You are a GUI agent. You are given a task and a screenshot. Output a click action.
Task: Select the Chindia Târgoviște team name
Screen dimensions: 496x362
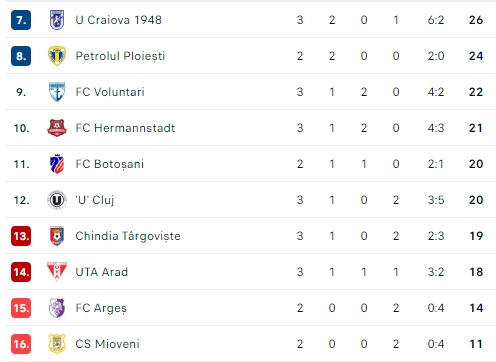coord(128,236)
